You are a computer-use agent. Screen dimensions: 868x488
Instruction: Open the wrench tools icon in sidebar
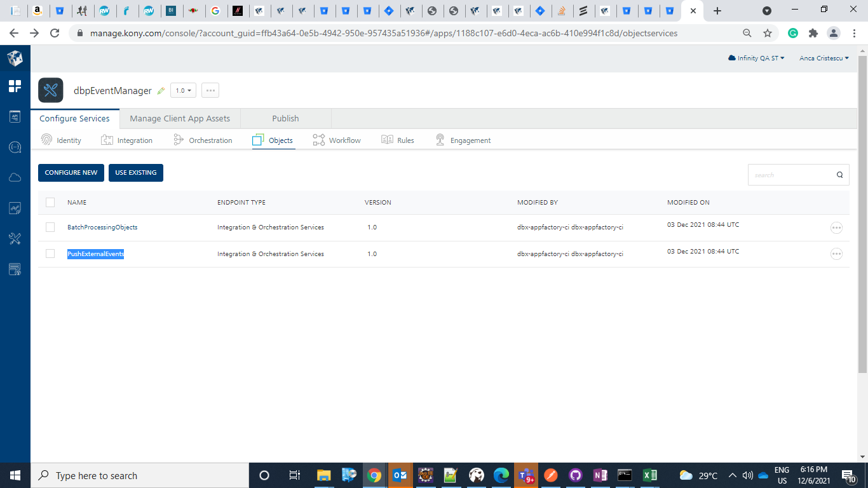(x=15, y=239)
